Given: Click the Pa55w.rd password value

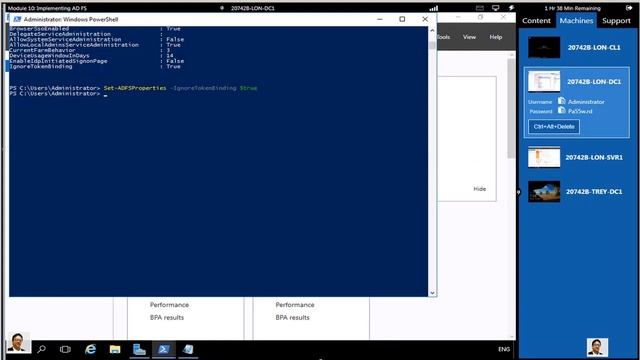Looking at the screenshot, I should (x=580, y=111).
